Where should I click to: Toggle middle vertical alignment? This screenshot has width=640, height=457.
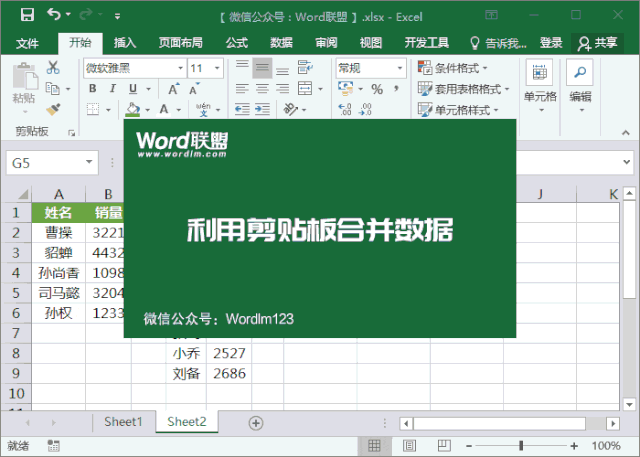[x=262, y=67]
